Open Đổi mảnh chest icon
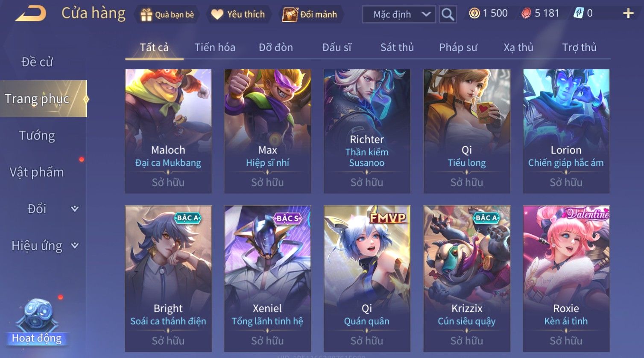The image size is (644, 358). pos(290,15)
